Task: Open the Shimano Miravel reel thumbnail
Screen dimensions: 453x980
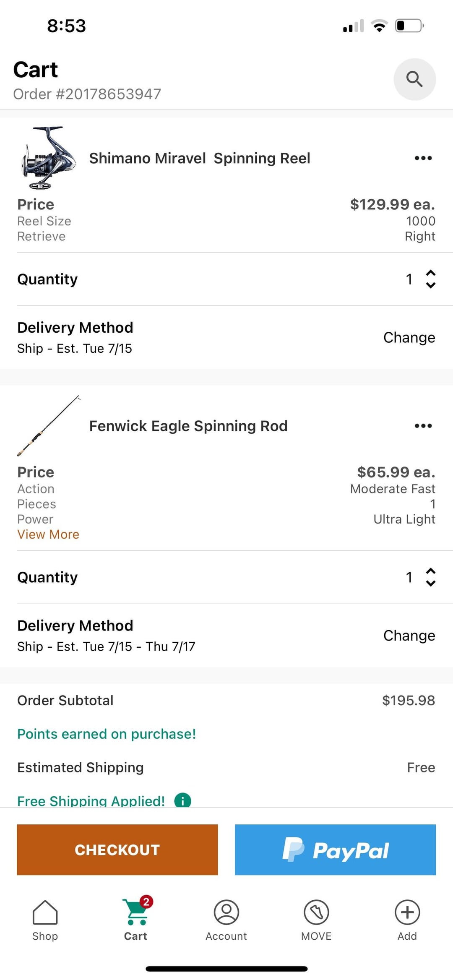Action: (x=48, y=158)
